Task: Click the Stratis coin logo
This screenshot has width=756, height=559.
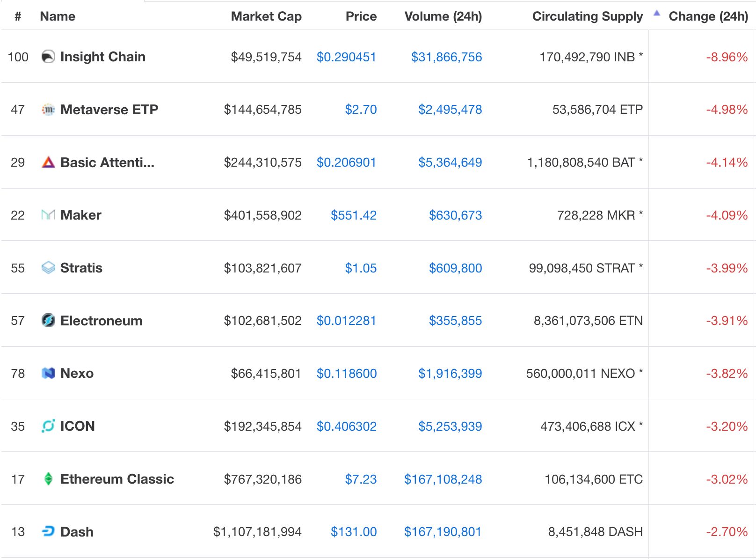Action: point(48,268)
